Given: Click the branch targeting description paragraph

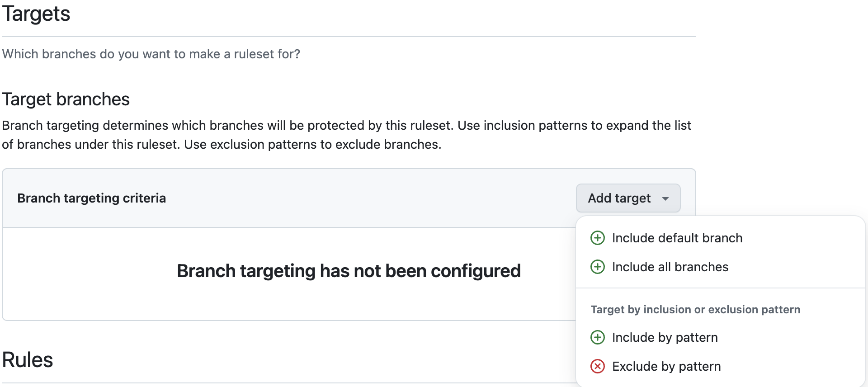Looking at the screenshot, I should pos(346,135).
